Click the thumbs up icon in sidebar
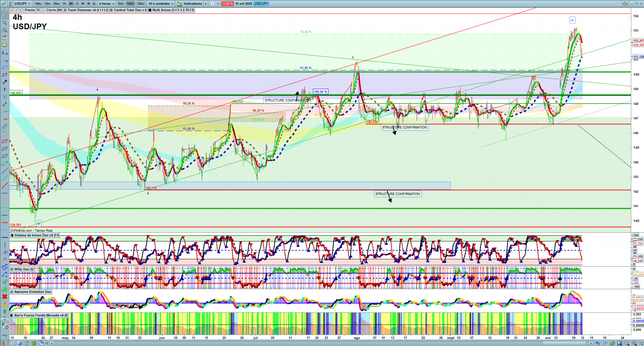This screenshot has width=644, height=346. (5, 289)
